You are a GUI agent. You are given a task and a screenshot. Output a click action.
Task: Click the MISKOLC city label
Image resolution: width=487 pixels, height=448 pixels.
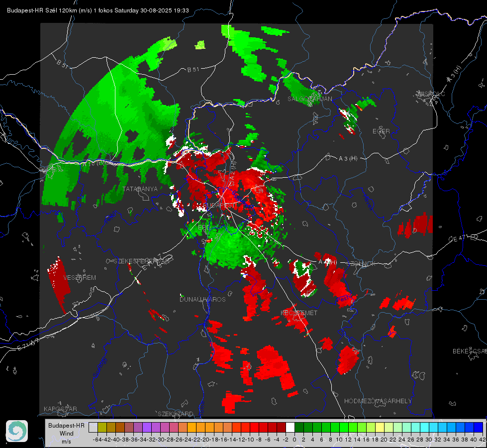click(431, 94)
